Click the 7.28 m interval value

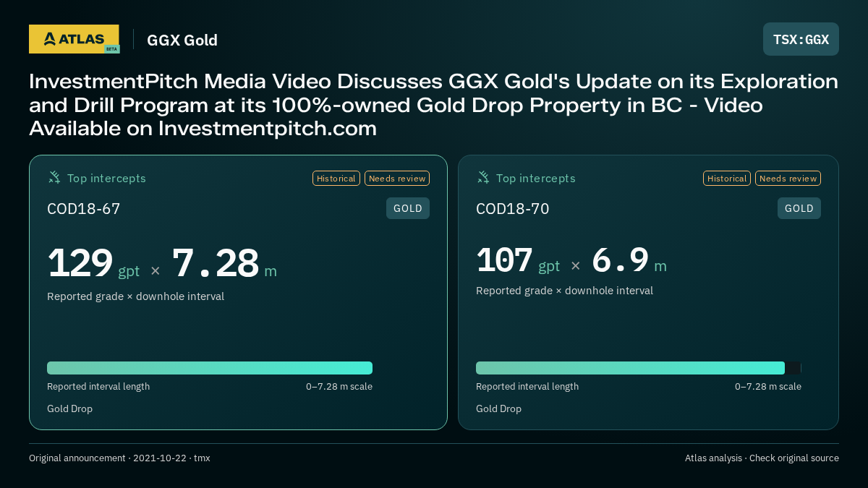224,264
